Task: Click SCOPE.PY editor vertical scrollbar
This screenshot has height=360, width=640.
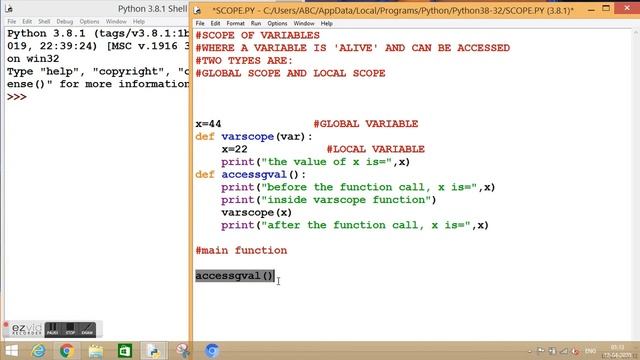Action: pos(636,184)
